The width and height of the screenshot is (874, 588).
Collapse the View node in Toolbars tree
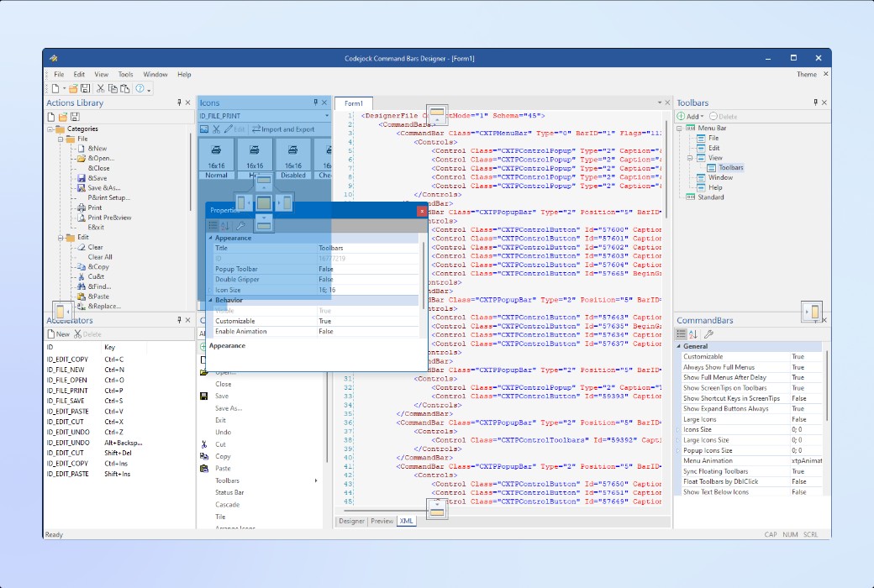tap(689, 158)
